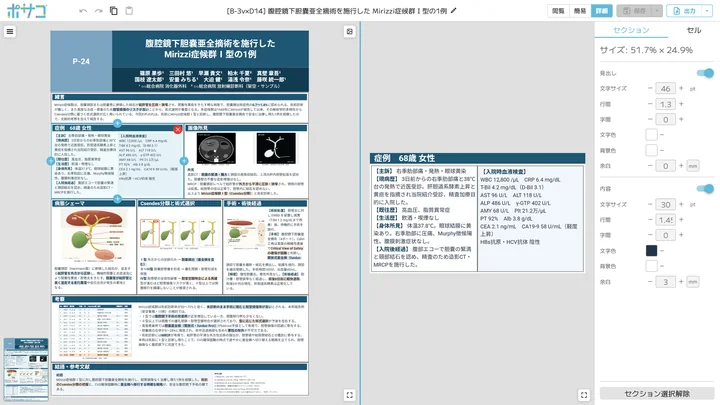Decrease 内容 文字サイズ with minus
The width and height of the screenshot is (720, 405).
pos(650,204)
